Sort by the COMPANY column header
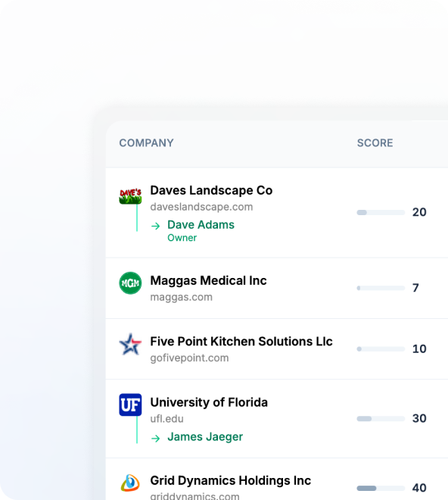 (146, 143)
